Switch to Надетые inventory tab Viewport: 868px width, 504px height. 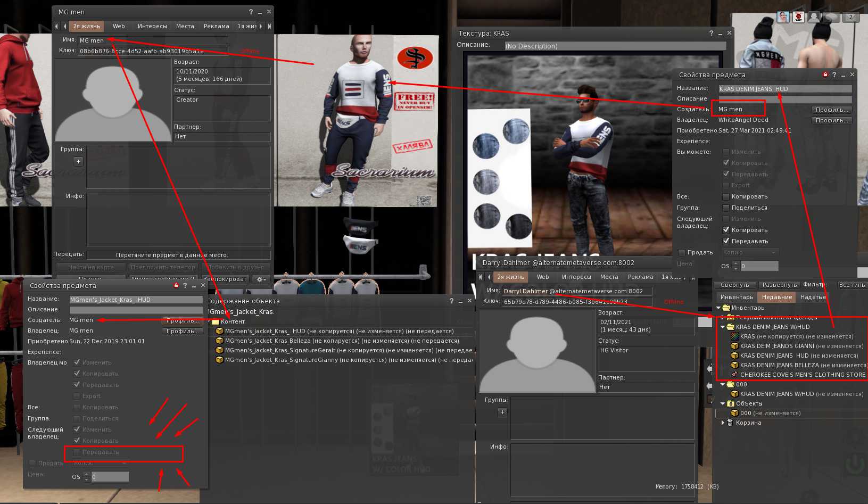(x=813, y=297)
